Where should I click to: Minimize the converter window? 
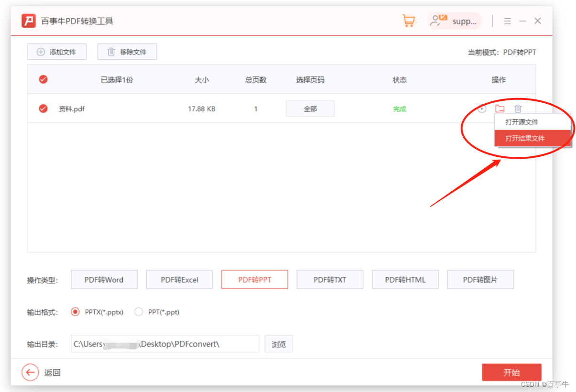[523, 21]
